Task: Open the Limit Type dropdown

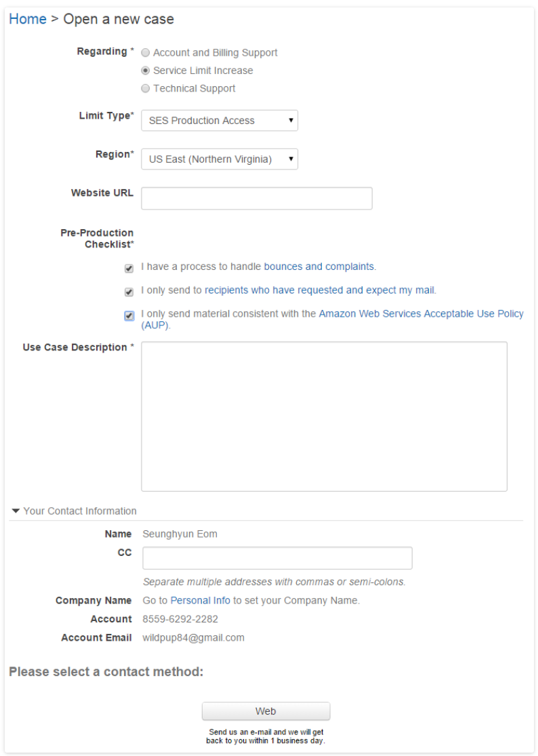Action: pyautogui.click(x=220, y=121)
